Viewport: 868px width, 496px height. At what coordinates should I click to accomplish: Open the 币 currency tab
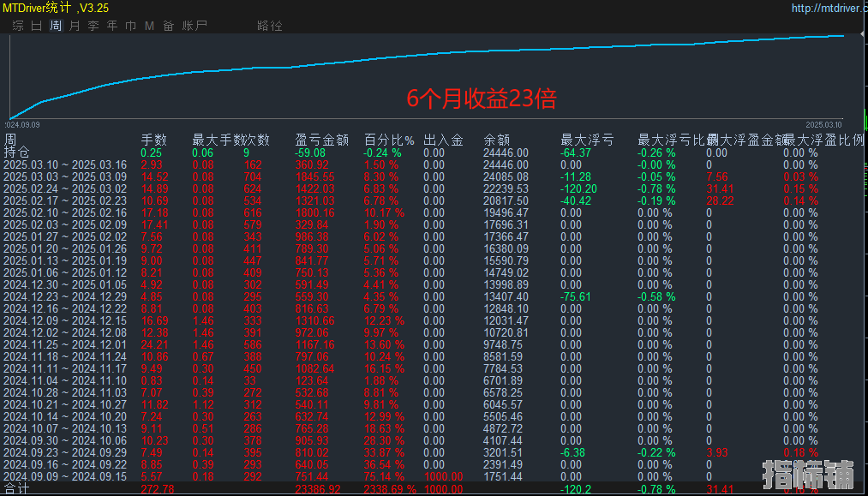pos(131,26)
